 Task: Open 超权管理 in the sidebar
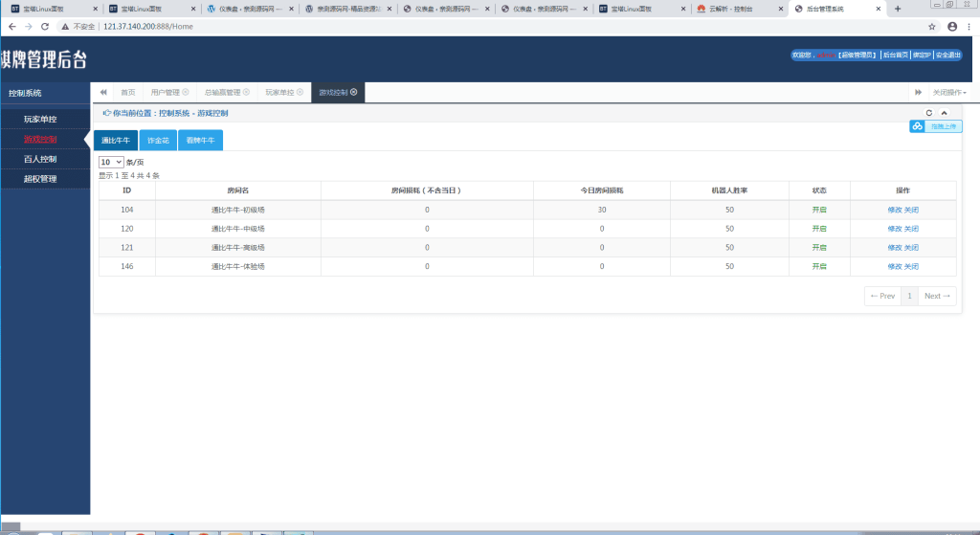[40, 178]
